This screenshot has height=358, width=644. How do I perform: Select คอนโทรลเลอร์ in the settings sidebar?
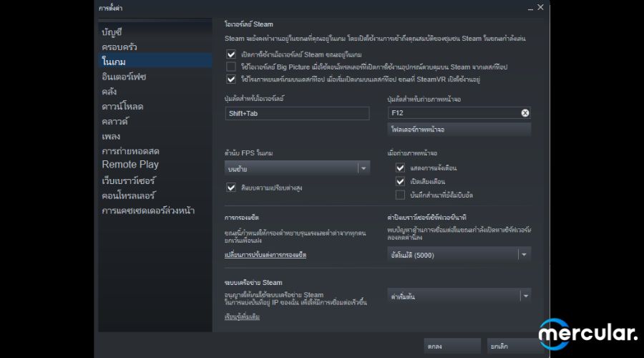pyautogui.click(x=129, y=195)
